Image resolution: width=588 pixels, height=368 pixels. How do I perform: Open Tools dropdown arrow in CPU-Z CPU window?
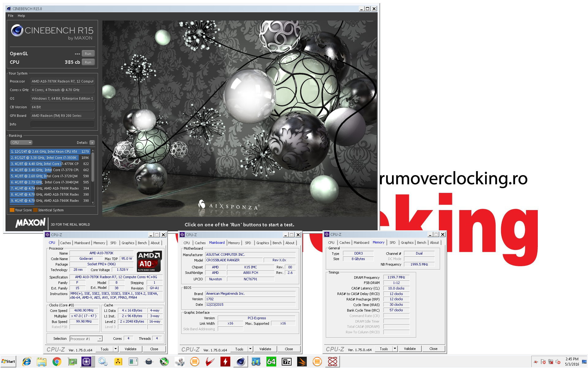point(115,349)
